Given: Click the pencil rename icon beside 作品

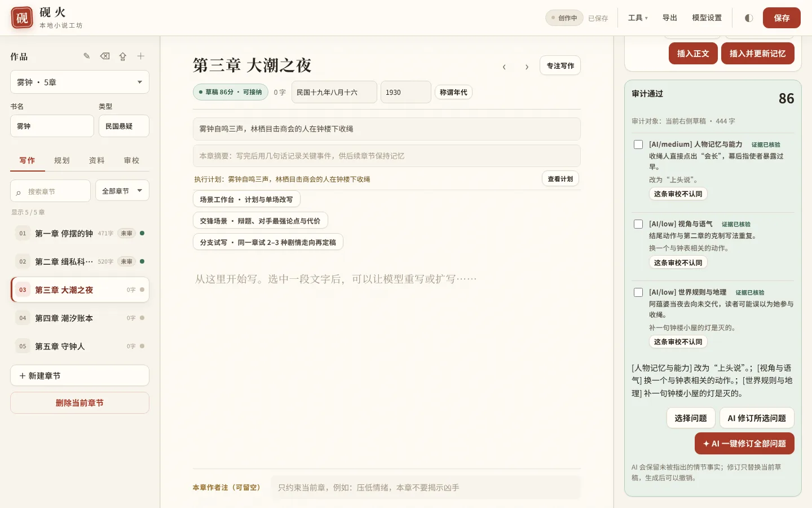Looking at the screenshot, I should click(x=87, y=56).
